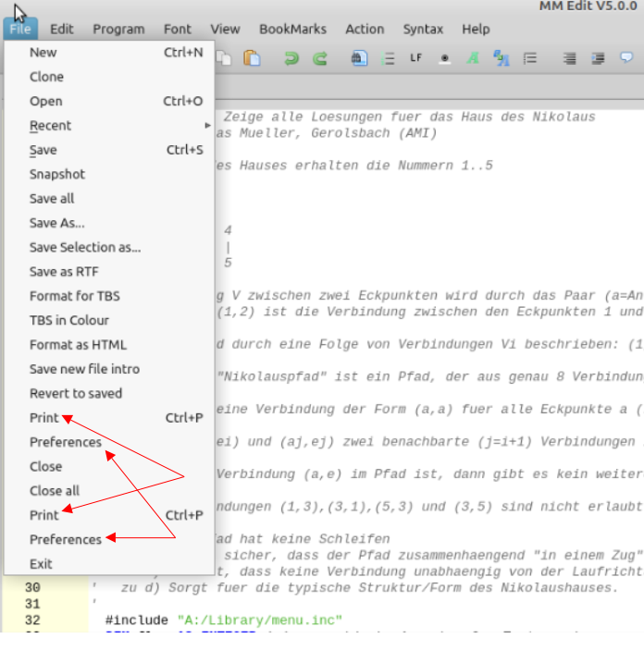
Task: Click the Paste clipboard icon in toolbar
Action: pos(252,57)
